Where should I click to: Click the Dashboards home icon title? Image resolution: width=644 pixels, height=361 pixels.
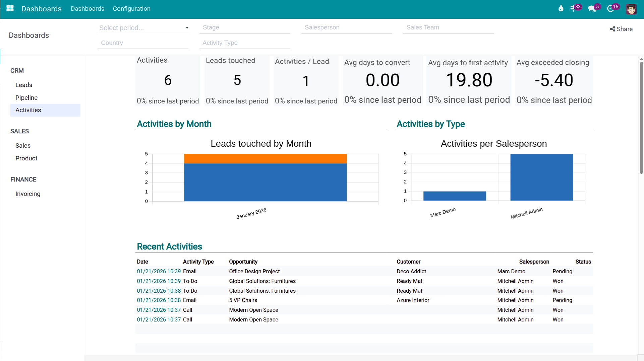click(42, 9)
